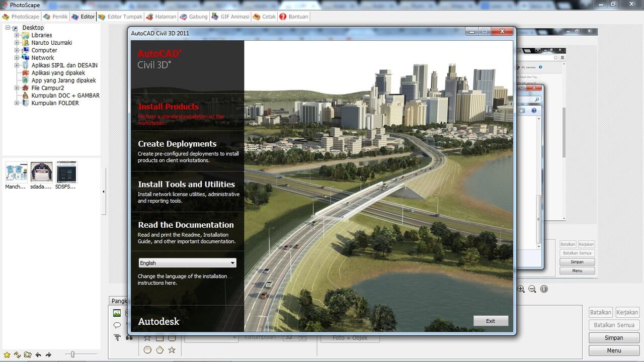The width and height of the screenshot is (644, 362).
Task: Click the 'Change the language of the installation' text
Action: coord(182,280)
